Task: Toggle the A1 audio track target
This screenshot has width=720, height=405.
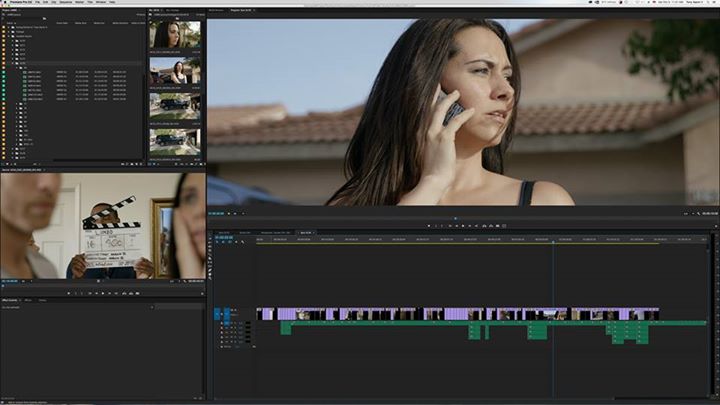Action: coord(226,324)
